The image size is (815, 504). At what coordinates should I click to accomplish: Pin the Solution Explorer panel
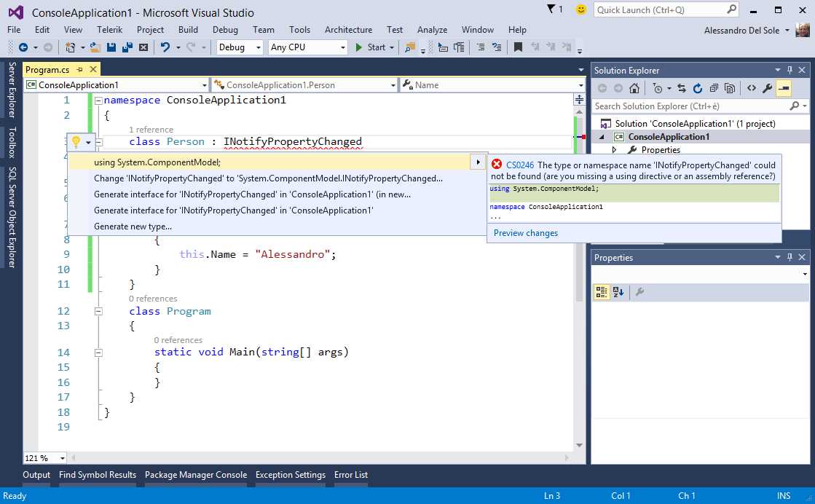[x=790, y=70]
